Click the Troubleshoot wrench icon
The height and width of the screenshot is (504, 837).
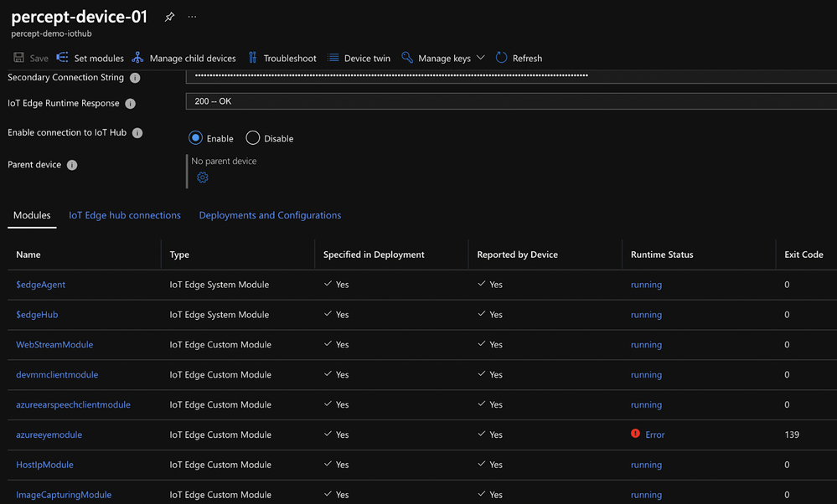pyautogui.click(x=253, y=58)
